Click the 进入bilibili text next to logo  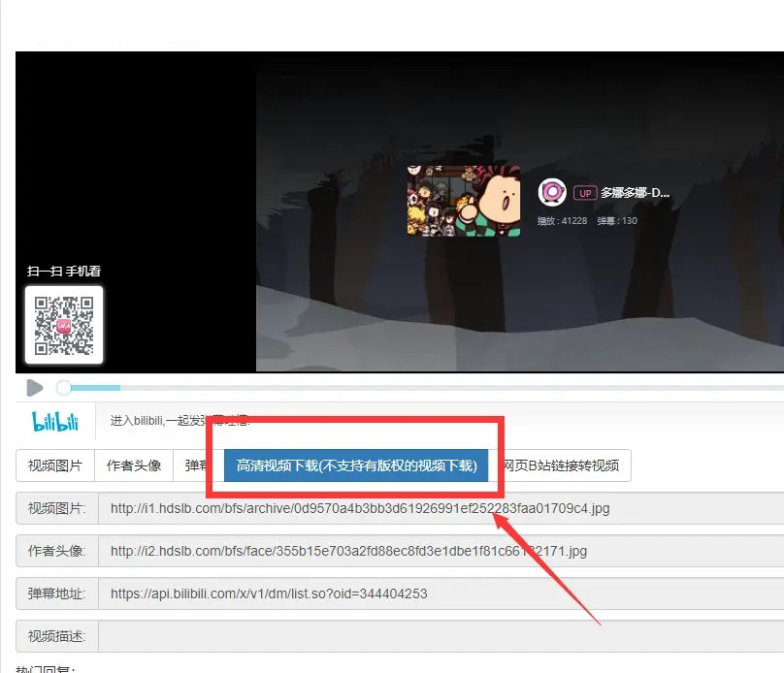tap(180, 421)
